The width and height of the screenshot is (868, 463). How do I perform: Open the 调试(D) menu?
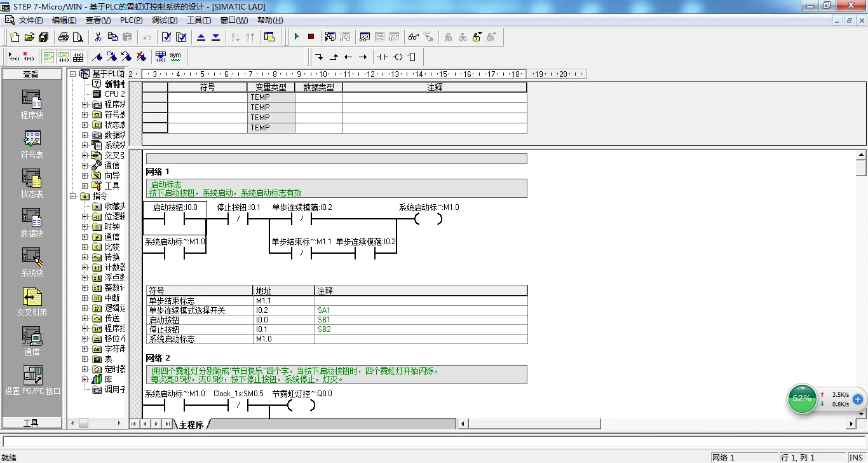point(165,20)
